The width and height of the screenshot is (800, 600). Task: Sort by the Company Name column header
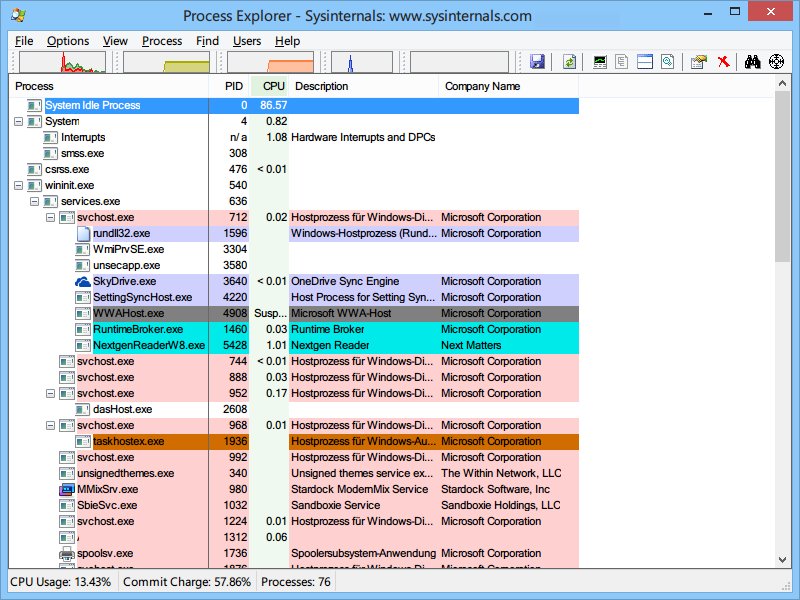coord(509,86)
